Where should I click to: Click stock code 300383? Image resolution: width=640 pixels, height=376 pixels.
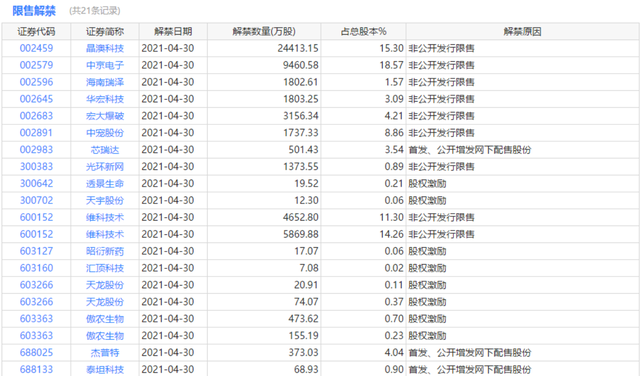[x=36, y=167]
